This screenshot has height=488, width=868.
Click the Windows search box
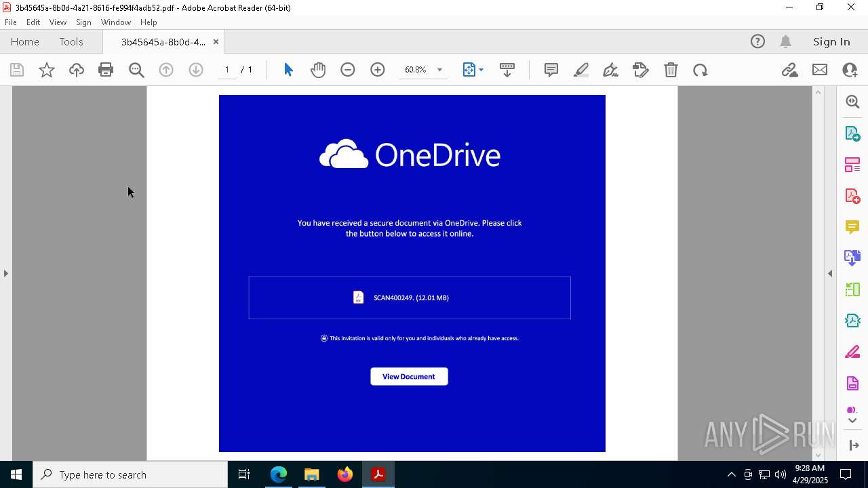click(x=130, y=474)
